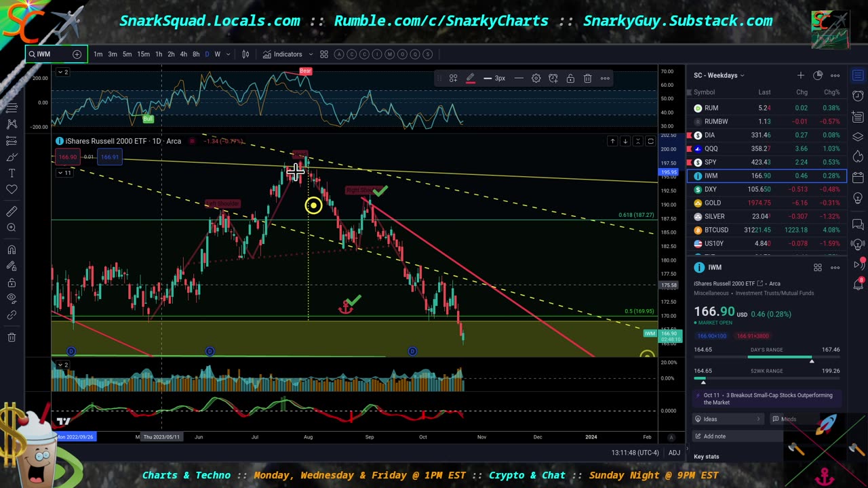This screenshot has height=488, width=868.
Task: Expand the main chart legend 11
Action: coord(64,173)
